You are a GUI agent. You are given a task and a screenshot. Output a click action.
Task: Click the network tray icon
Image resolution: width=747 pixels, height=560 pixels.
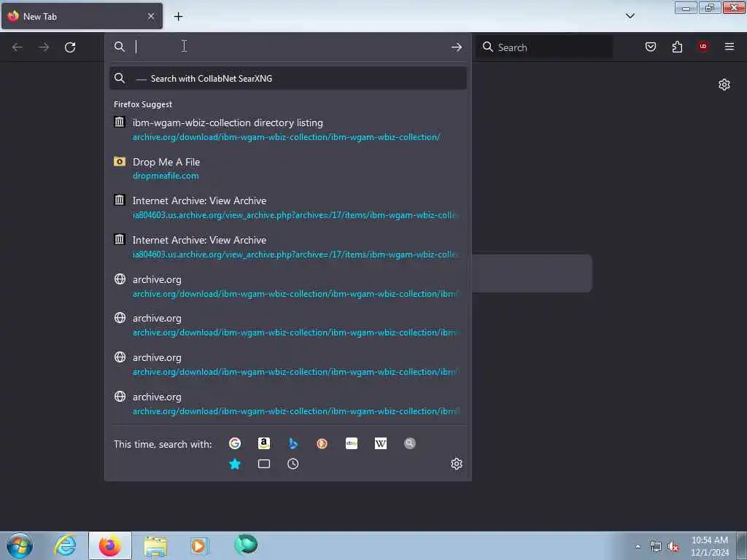(x=656, y=547)
